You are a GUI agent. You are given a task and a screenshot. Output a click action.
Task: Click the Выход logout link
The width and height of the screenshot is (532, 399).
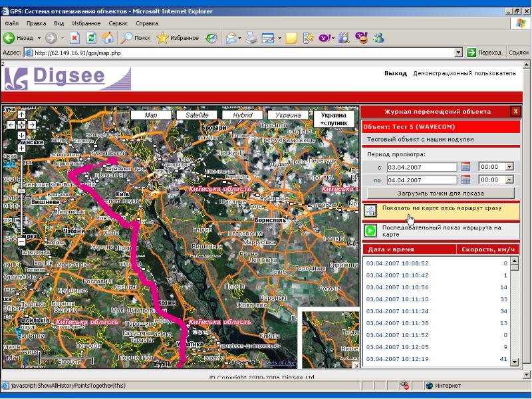396,73
